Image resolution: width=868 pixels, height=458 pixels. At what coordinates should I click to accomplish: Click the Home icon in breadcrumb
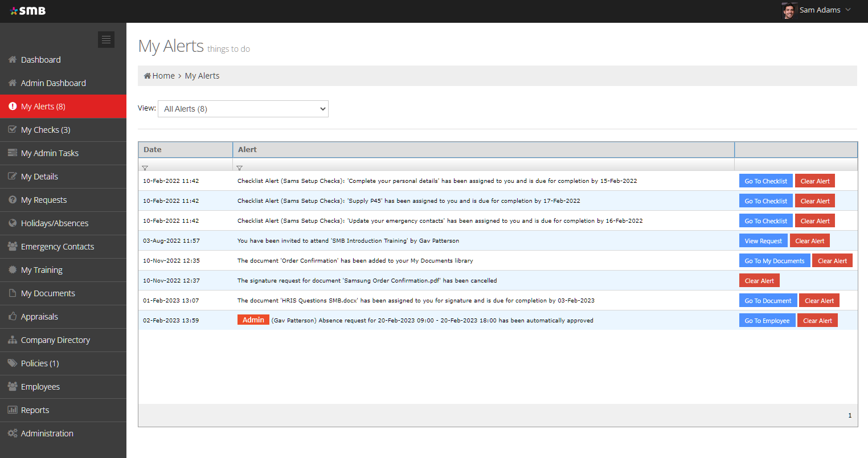(x=148, y=76)
